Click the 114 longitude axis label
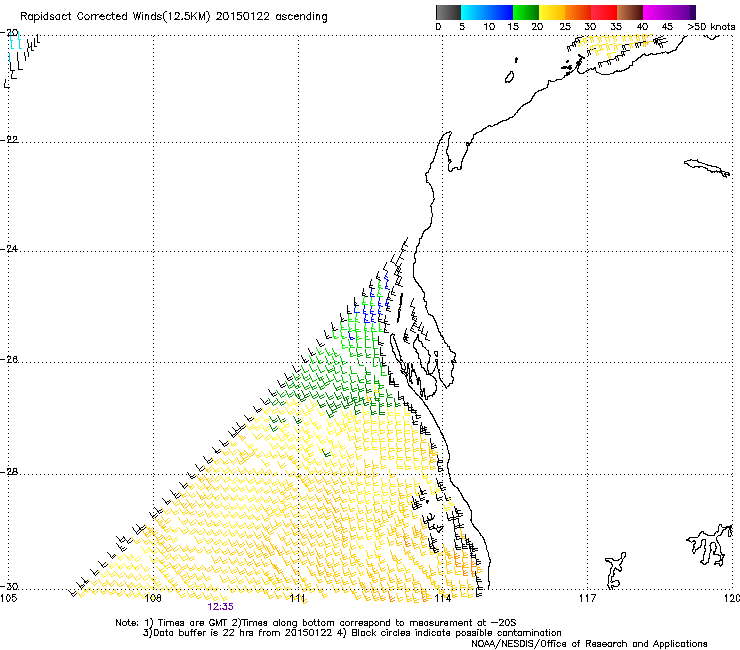740x650 pixels. coord(443,598)
